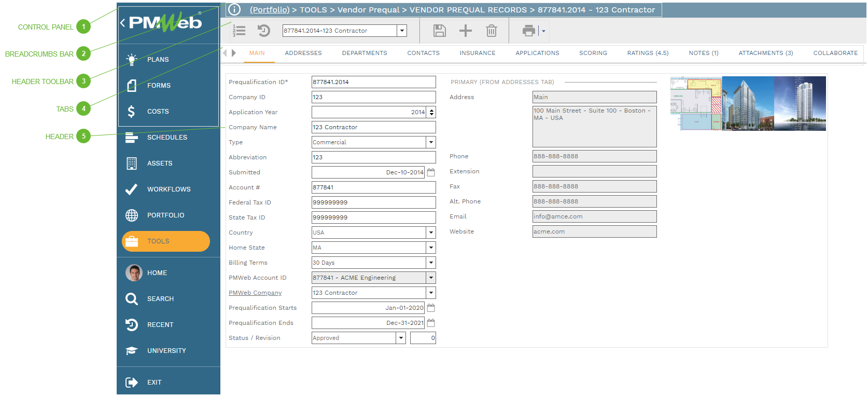
Task: Expand the Type dropdown showing Commercial
Action: pos(430,142)
